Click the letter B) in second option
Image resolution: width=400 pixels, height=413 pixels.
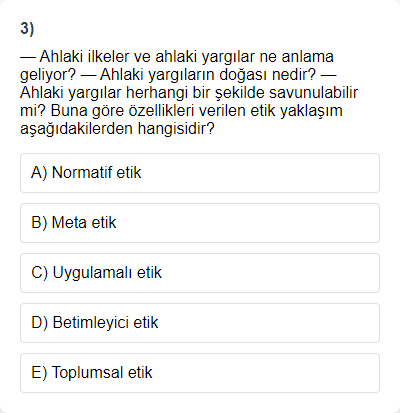point(39,223)
